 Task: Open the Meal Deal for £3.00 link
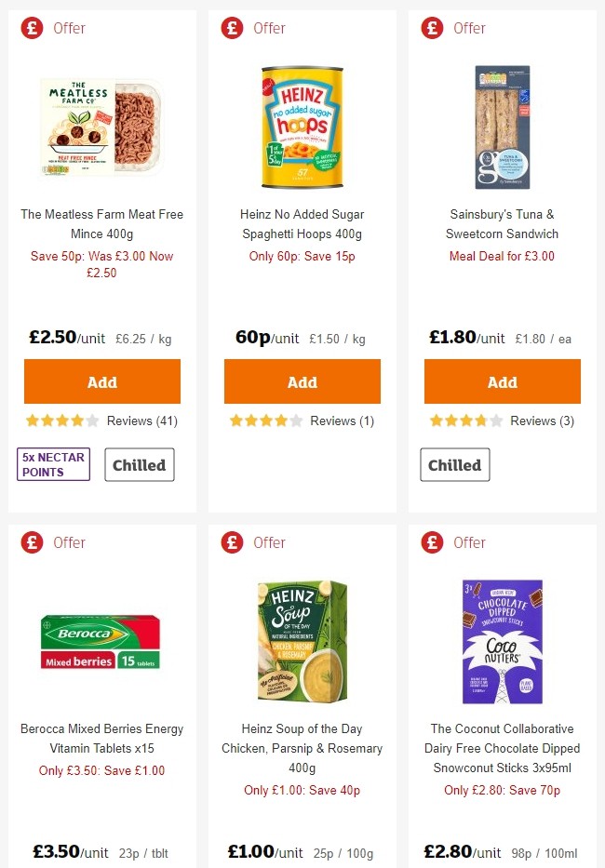502,256
